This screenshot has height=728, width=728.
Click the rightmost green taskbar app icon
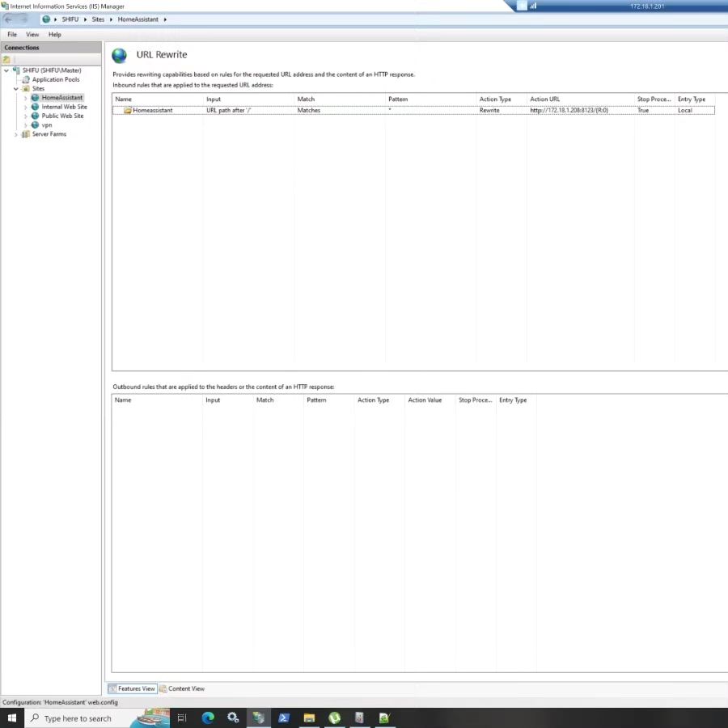coord(384,717)
